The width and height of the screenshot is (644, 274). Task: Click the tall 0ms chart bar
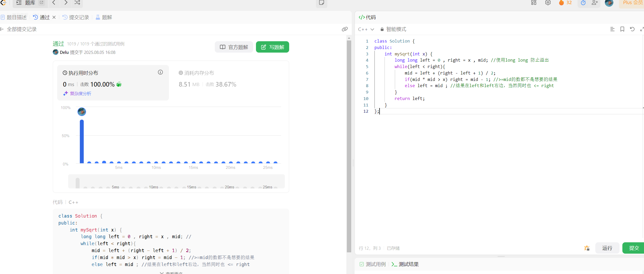pos(82,142)
